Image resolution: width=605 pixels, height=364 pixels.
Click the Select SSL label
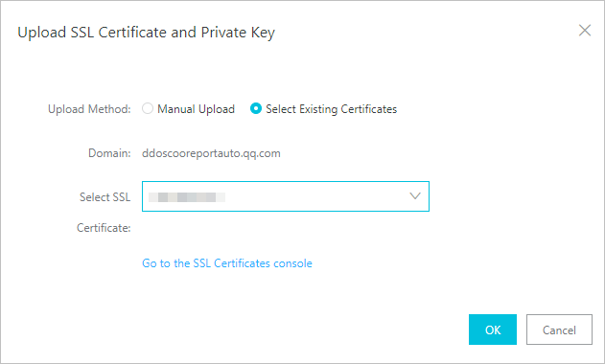(105, 197)
